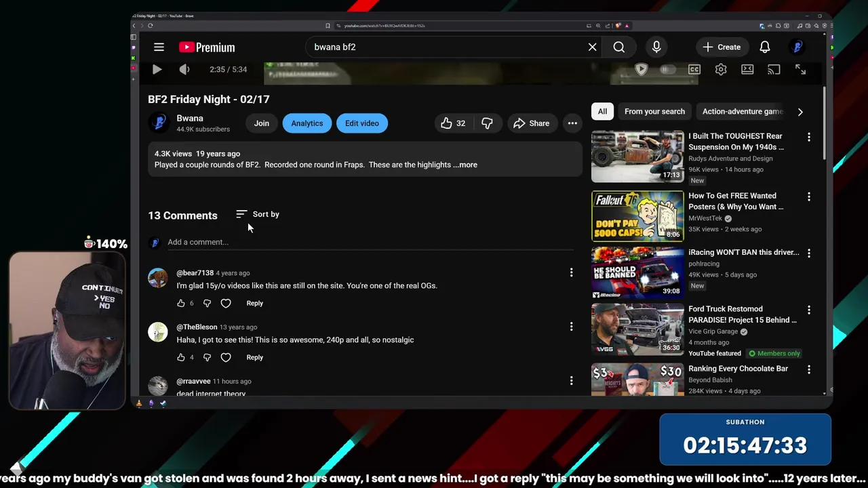Open options for FREE Wanted Posters video
The width and height of the screenshot is (868, 488).
pos(808,197)
